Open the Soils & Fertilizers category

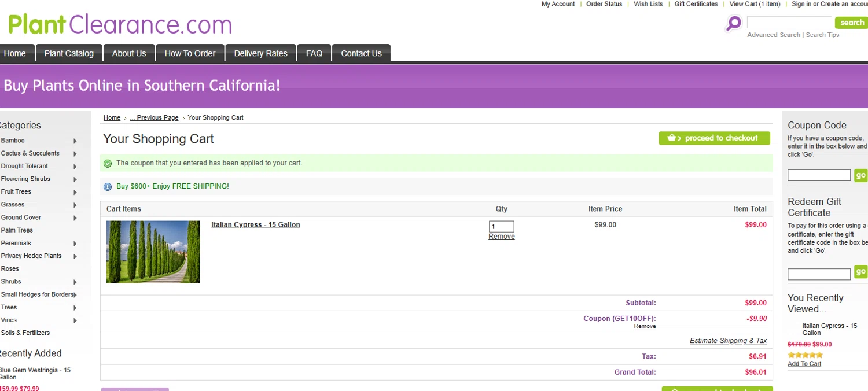coord(25,333)
